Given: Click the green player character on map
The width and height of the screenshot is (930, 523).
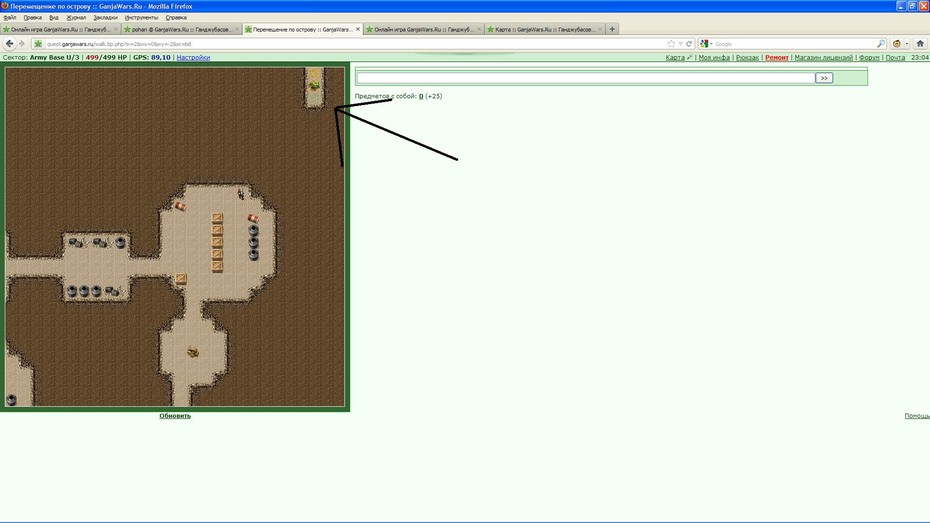Looking at the screenshot, I should (314, 85).
